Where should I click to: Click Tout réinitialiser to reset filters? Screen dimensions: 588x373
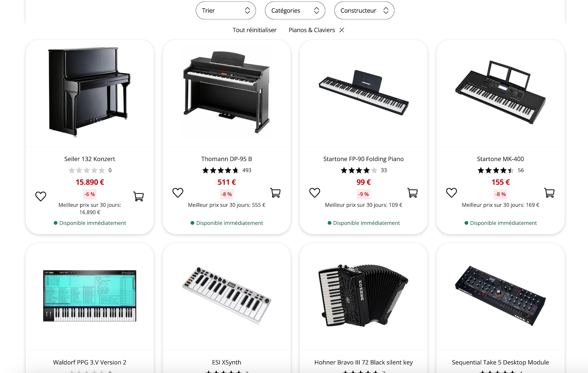click(254, 30)
